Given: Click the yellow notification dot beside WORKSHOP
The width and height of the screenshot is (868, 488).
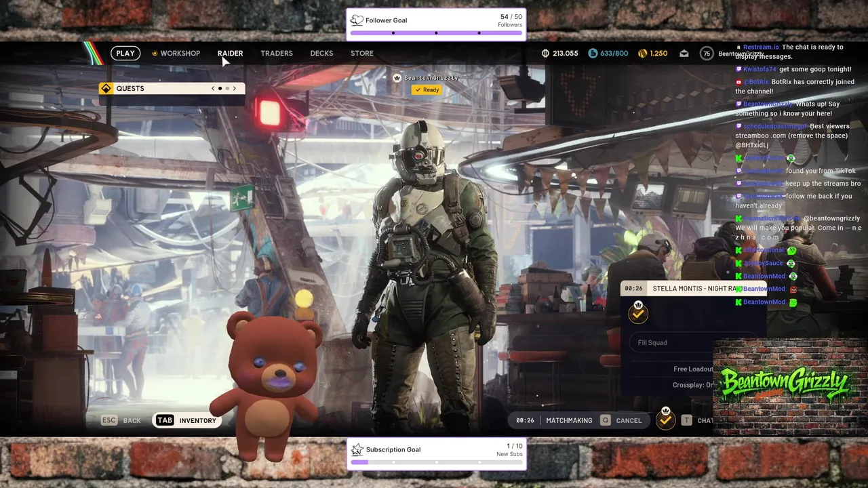Looking at the screenshot, I should 155,54.
